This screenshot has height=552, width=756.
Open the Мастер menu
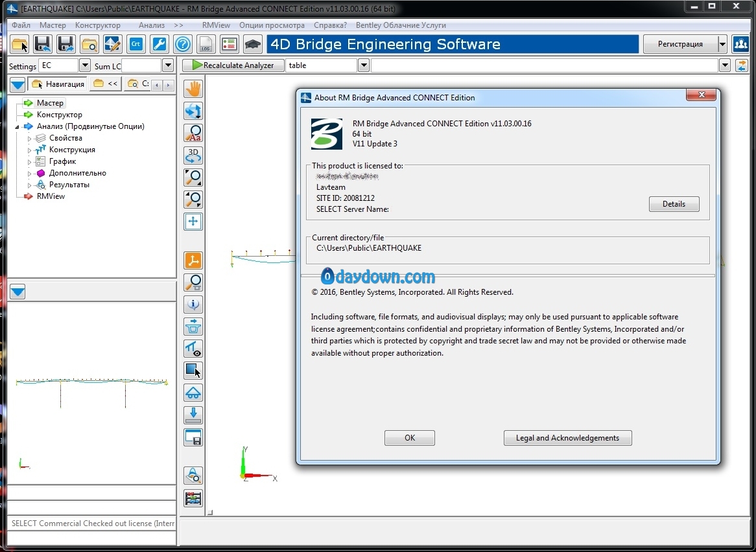point(53,25)
